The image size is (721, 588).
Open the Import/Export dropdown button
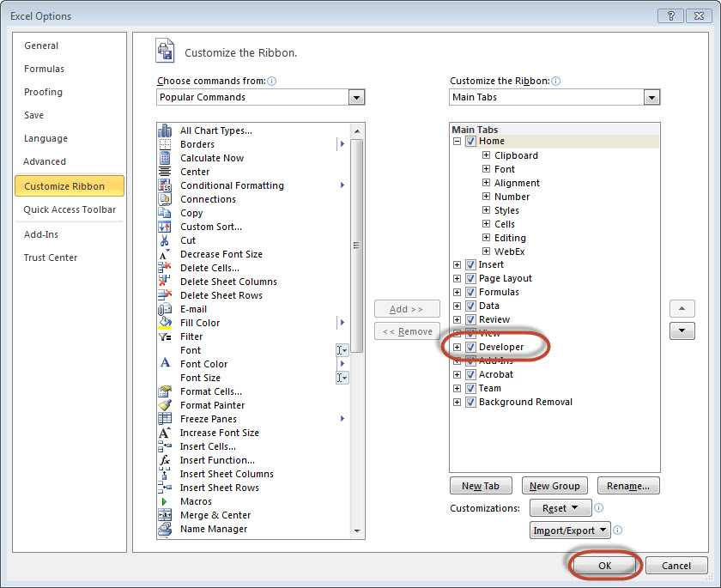click(x=570, y=530)
